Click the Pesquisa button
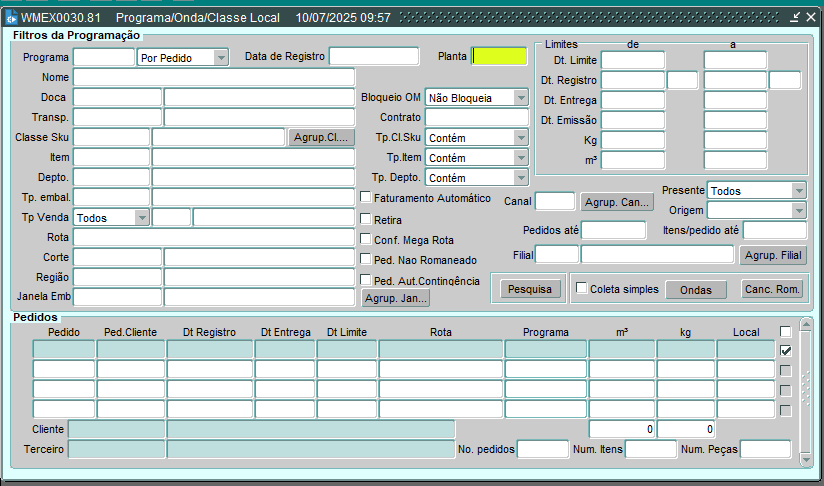The height and width of the screenshot is (486, 824). tap(530, 289)
